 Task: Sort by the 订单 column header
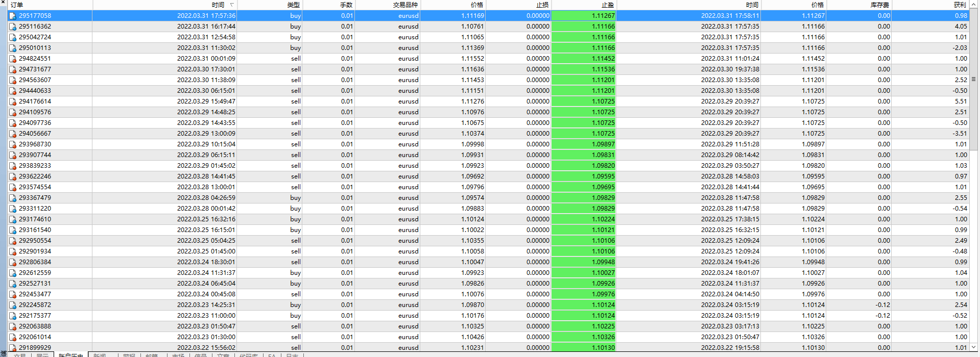click(x=50, y=5)
